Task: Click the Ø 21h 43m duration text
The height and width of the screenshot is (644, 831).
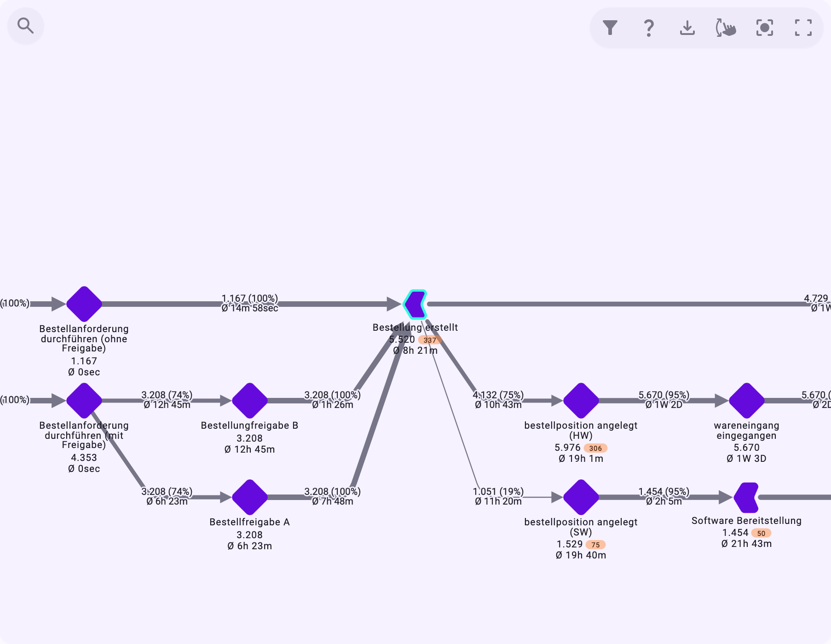Action: coord(747,544)
